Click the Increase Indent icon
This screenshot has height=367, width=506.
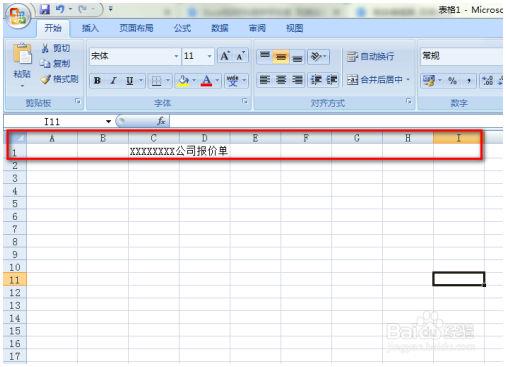(331, 80)
